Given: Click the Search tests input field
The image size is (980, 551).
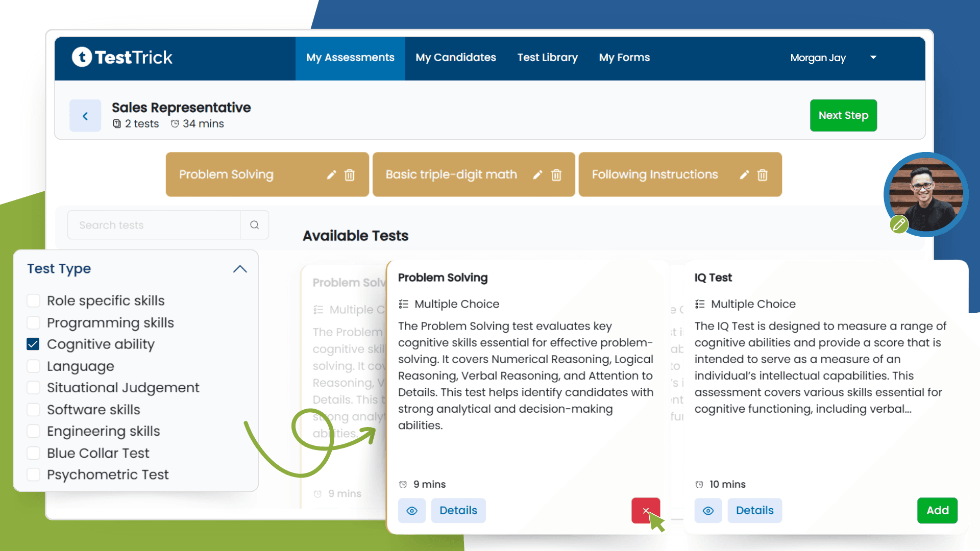Looking at the screenshot, I should click(153, 224).
